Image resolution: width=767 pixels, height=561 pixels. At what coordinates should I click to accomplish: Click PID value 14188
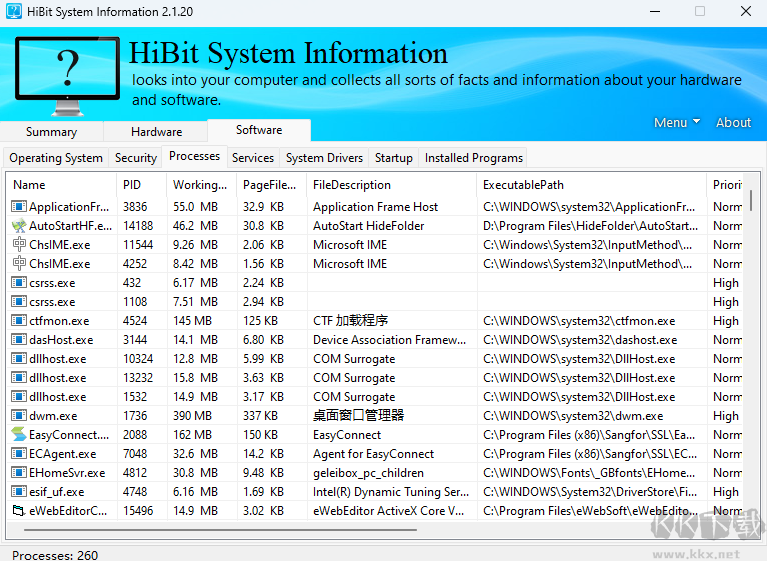tap(138, 226)
